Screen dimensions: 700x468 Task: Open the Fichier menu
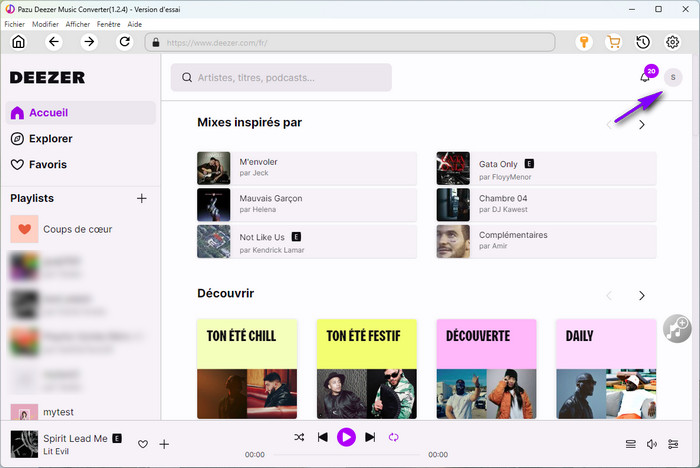click(x=15, y=24)
